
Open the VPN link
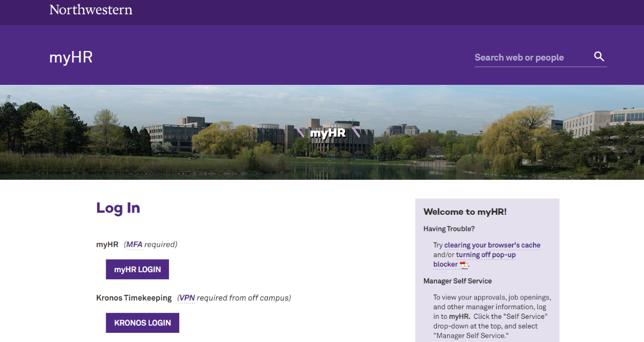point(187,297)
